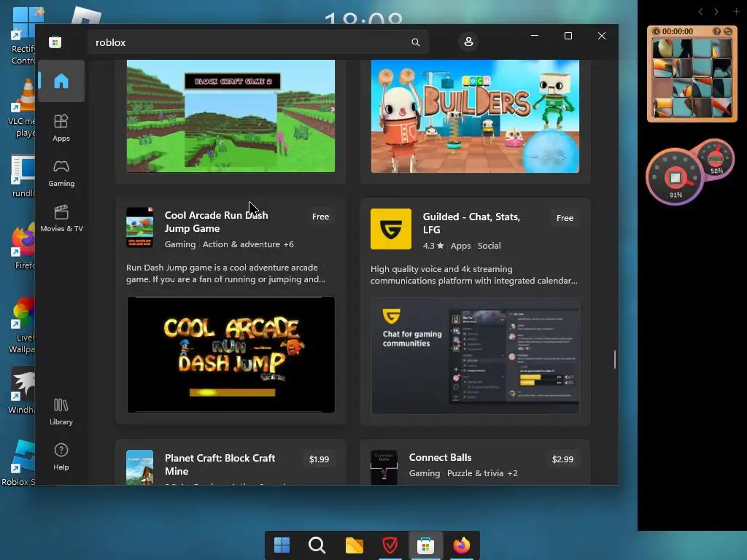This screenshot has width=747, height=560.
Task: Open the Microsoft Store Home tab
Action: tap(61, 81)
